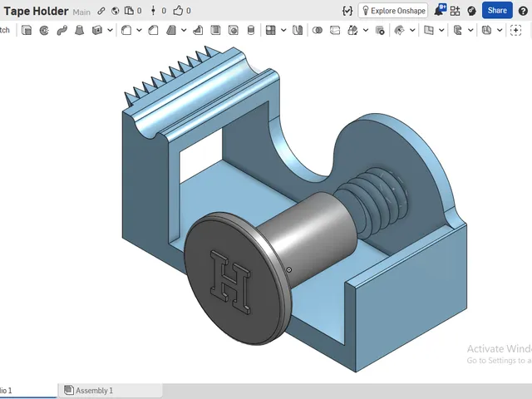532x399 pixels.
Task: Click the public globe icon
Action: coord(116,11)
